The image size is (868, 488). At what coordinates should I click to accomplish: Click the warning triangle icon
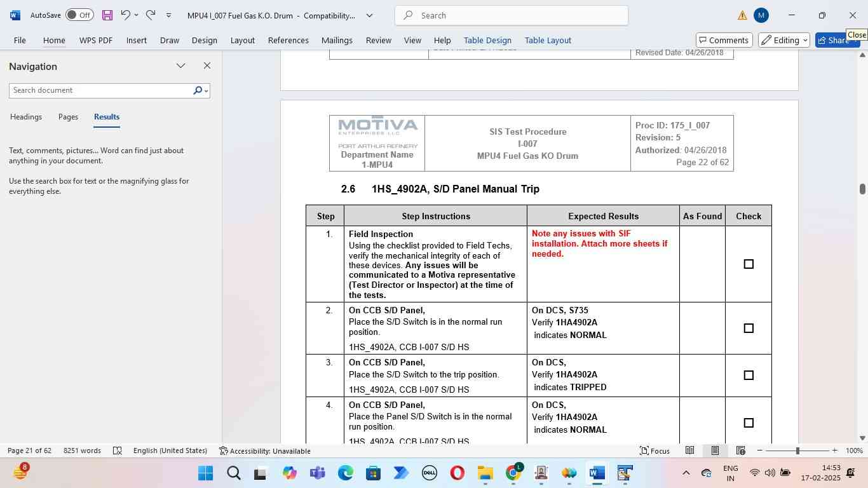(x=742, y=15)
